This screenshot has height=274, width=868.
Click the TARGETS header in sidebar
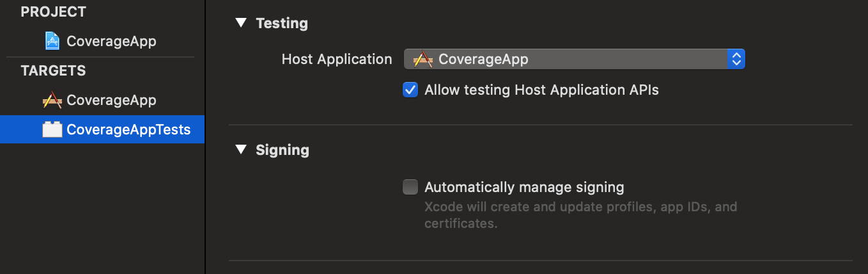[53, 71]
